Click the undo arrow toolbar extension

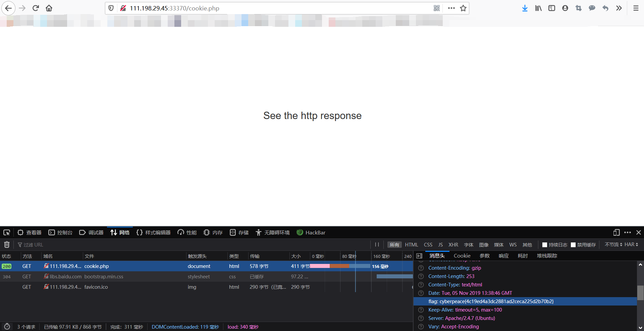tap(605, 8)
